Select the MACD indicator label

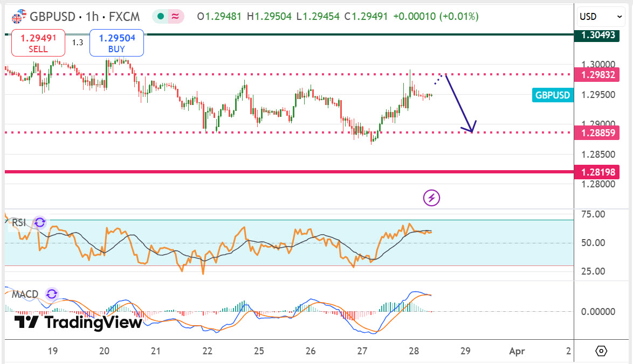point(25,294)
